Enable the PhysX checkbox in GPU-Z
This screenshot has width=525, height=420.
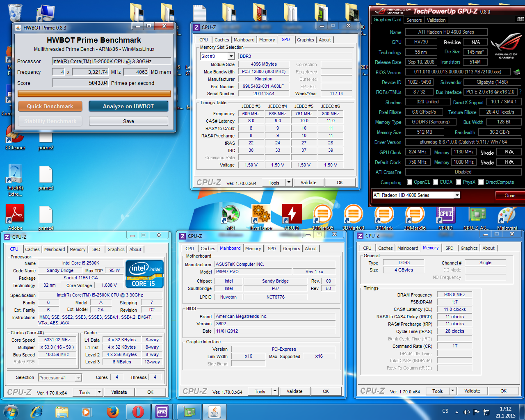click(x=458, y=182)
